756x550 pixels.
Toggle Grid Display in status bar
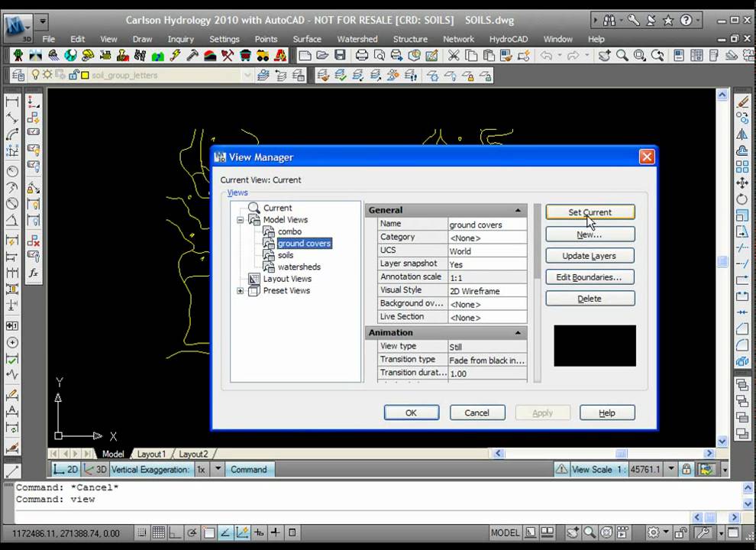(x=159, y=532)
